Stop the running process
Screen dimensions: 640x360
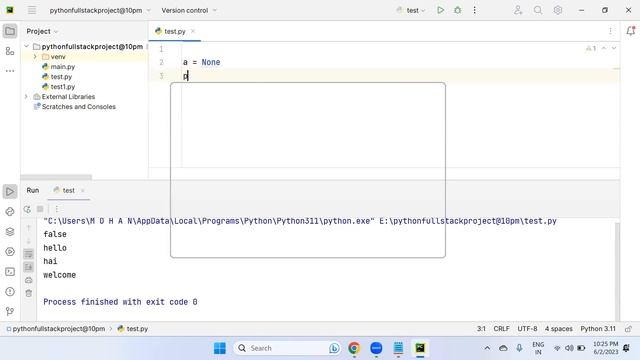pyautogui.click(x=40, y=209)
